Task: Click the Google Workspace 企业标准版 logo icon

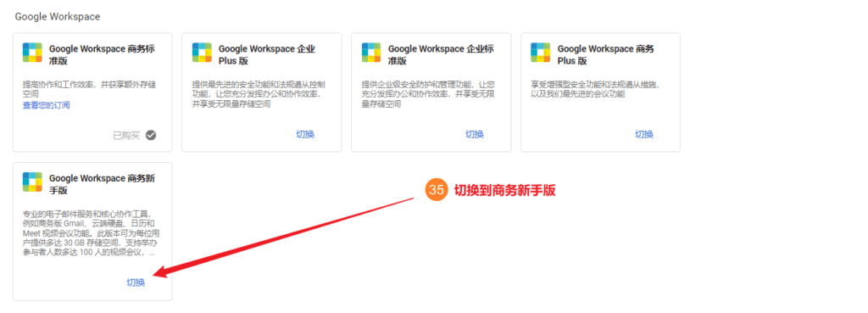Action: pyautogui.click(x=371, y=53)
